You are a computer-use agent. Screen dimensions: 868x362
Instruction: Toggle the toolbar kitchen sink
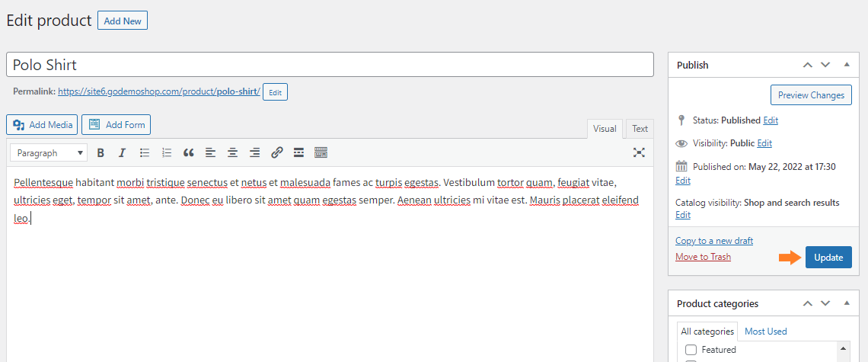click(321, 153)
